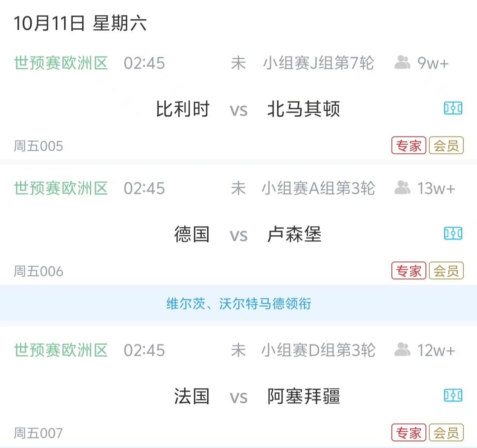Tap 会员 tag on 周五007 match
This screenshot has width=477, height=448.
446,433
